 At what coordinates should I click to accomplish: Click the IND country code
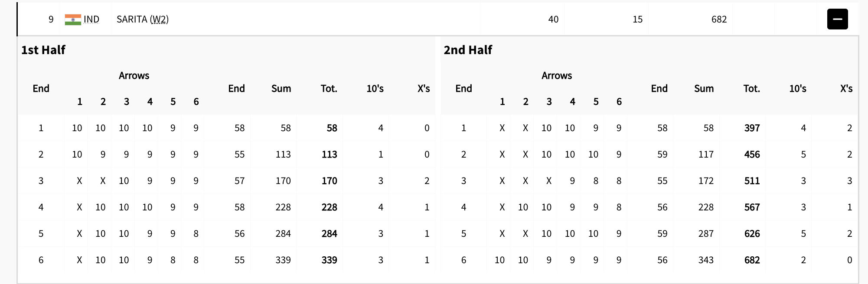91,19
